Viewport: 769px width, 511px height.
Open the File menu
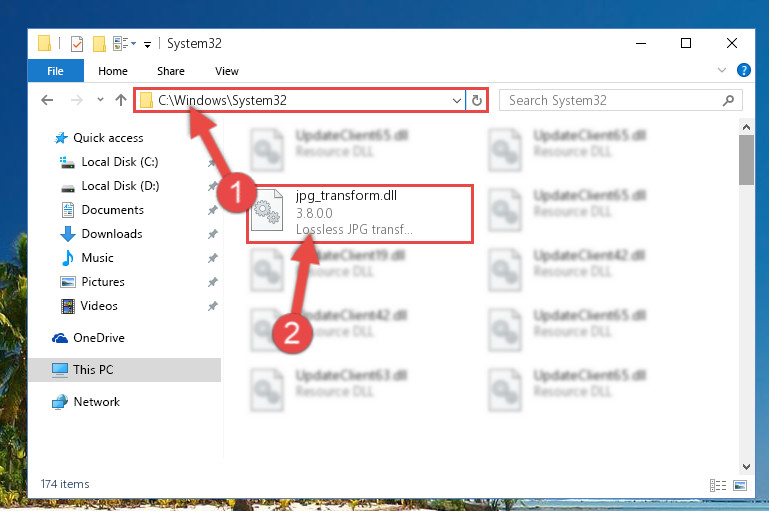55,71
